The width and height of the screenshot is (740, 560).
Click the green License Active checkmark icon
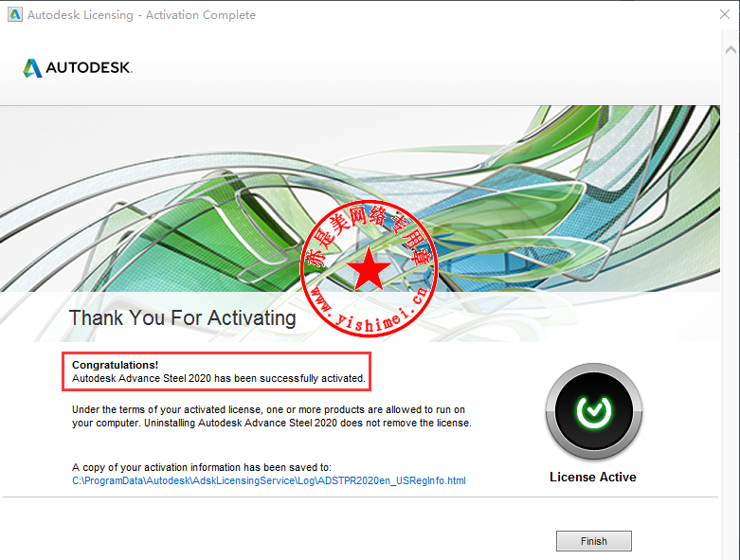tap(594, 411)
